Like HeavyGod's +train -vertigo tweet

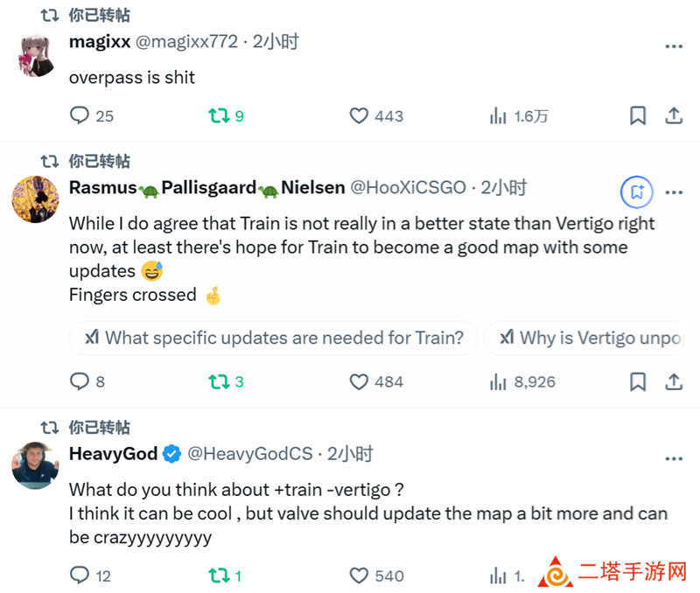pos(376,576)
